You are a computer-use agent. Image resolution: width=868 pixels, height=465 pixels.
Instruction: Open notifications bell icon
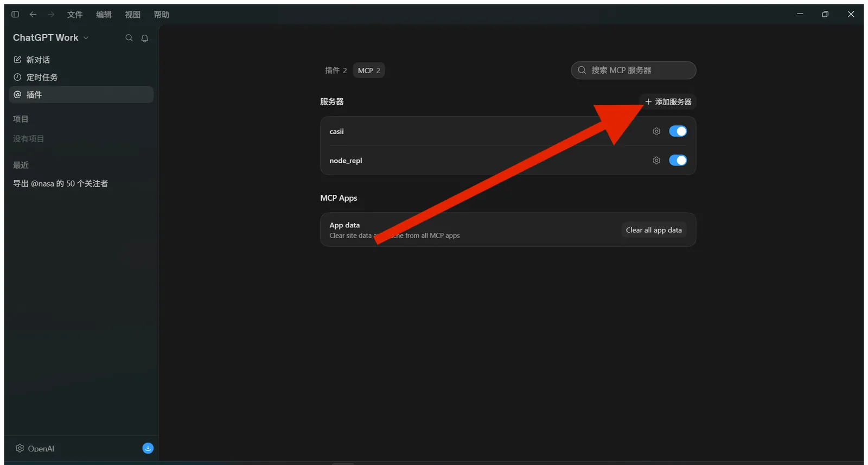(x=145, y=38)
